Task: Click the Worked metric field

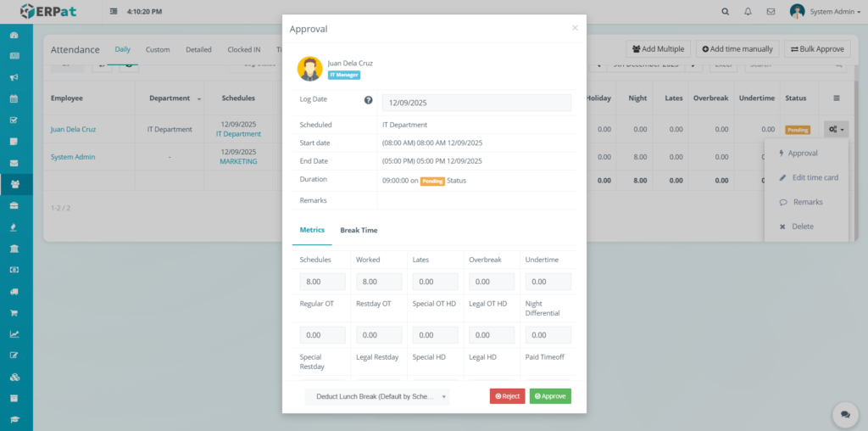Action: click(379, 282)
